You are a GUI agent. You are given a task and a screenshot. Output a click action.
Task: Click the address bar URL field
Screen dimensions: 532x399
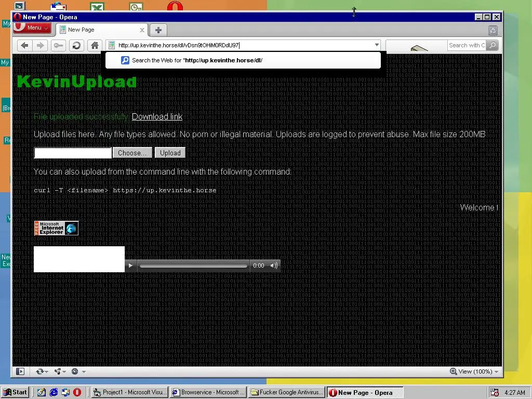[x=244, y=45]
